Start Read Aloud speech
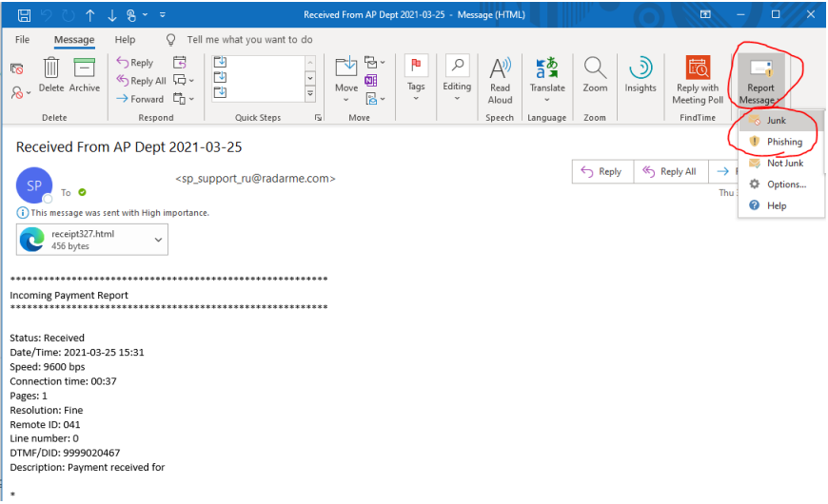The width and height of the screenshot is (828, 504). pos(500,80)
